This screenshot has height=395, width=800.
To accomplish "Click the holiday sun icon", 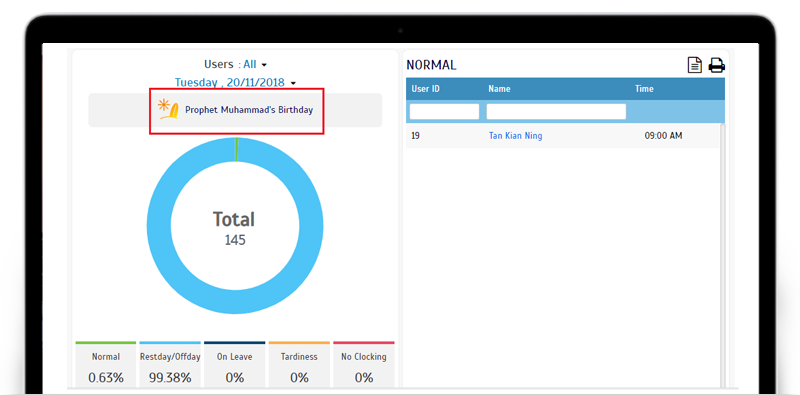I will coord(168,109).
